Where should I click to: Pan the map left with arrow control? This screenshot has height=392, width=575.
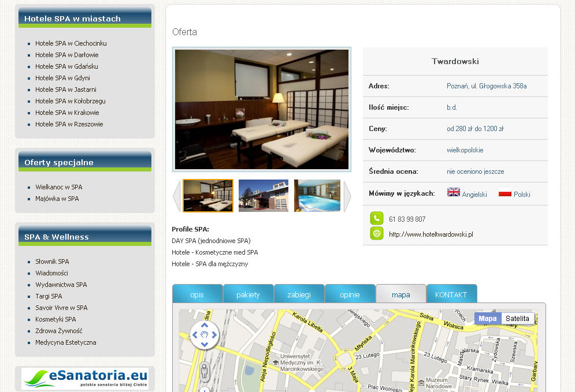pos(195,334)
